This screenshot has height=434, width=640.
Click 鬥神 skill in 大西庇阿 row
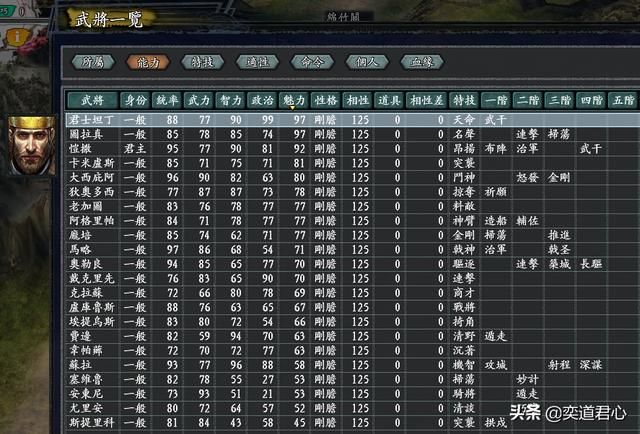coord(464,178)
